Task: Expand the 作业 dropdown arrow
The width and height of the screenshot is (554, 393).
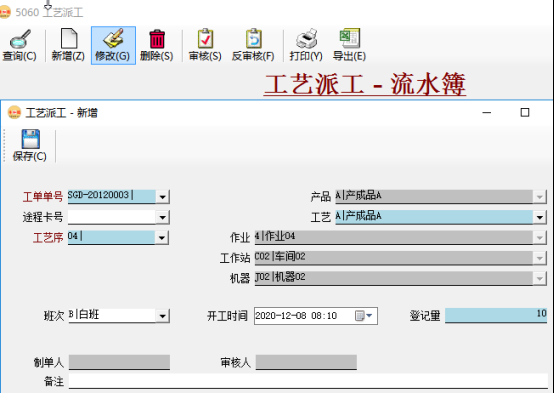Action: tap(540, 238)
